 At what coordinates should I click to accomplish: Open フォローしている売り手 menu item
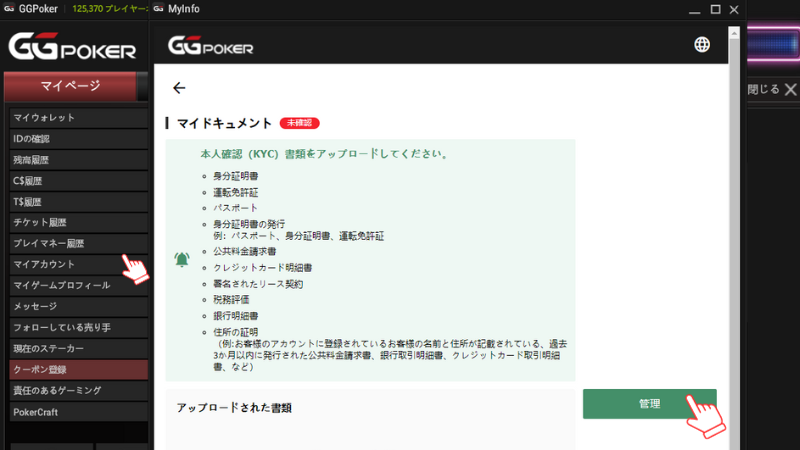[79, 328]
